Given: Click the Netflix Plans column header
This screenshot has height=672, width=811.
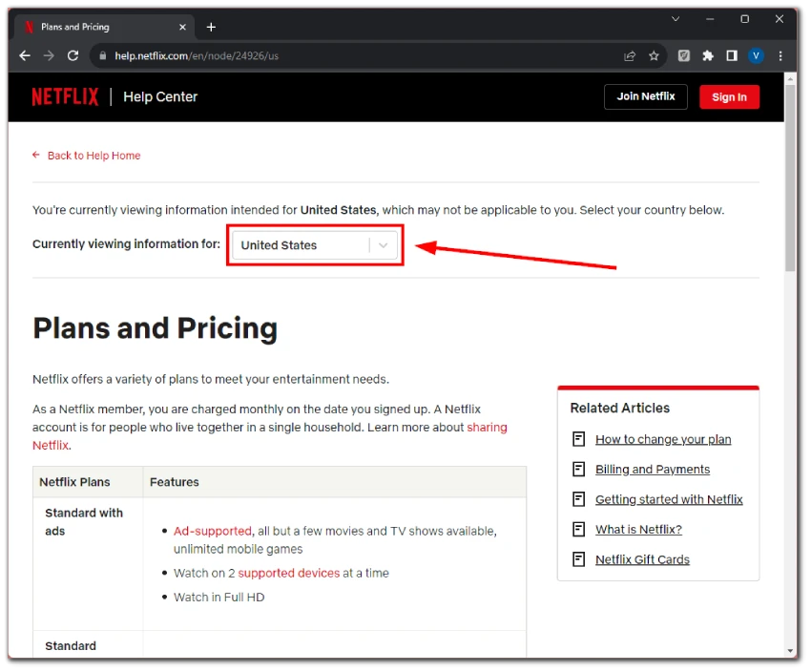Looking at the screenshot, I should 74,482.
